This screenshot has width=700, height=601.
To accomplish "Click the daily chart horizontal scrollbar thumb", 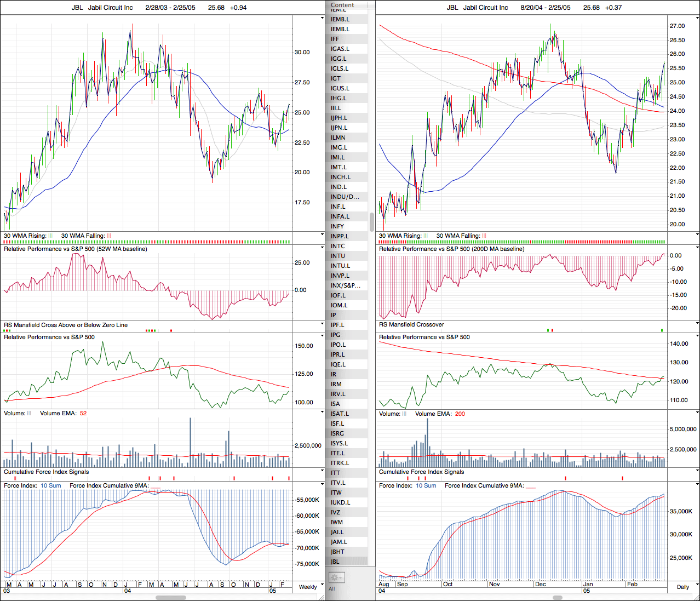I will coord(558,598).
